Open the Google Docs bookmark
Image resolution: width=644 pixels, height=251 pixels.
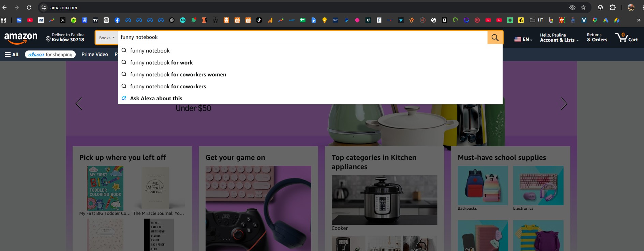pos(314,20)
